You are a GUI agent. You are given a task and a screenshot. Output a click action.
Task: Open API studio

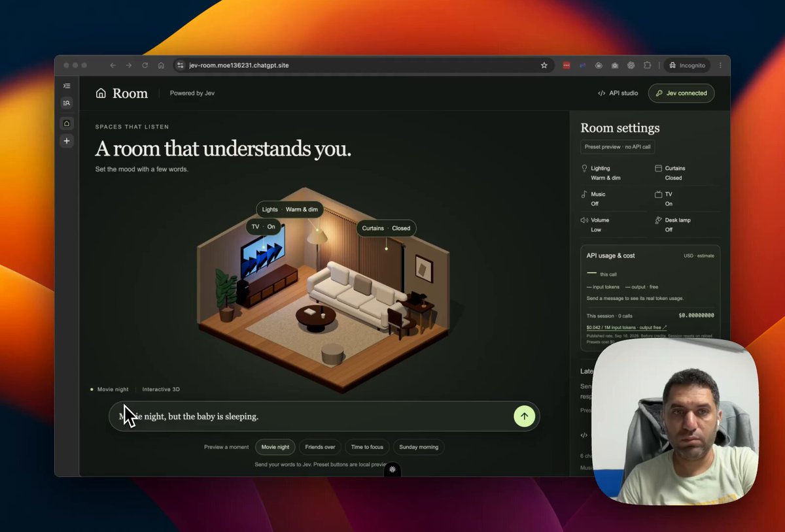[x=618, y=93]
